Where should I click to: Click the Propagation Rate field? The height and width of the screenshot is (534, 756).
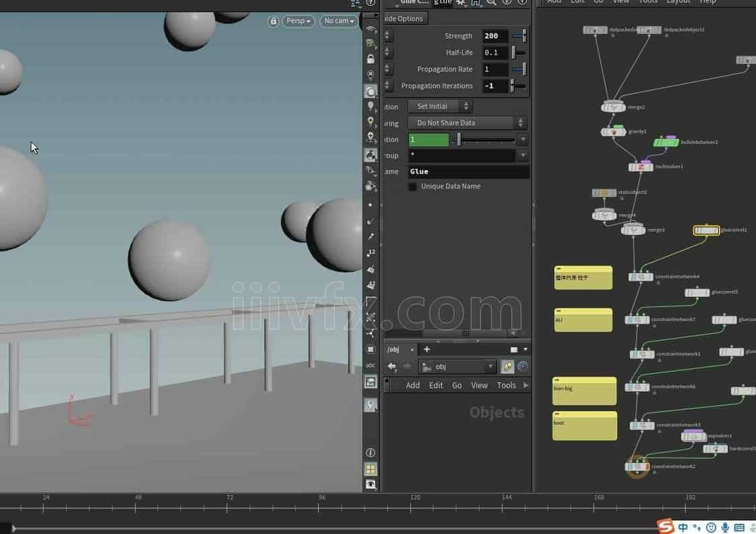tap(495, 69)
